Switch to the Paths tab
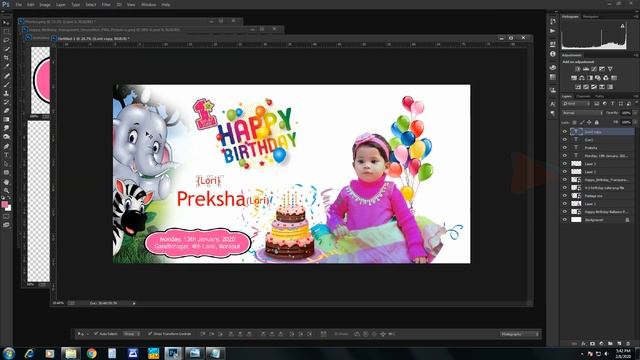Screen dimensions: 640x360 coord(599,96)
